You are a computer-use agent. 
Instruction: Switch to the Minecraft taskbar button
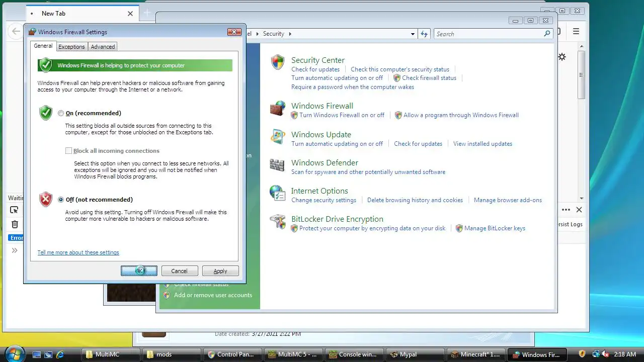pyautogui.click(x=476, y=354)
